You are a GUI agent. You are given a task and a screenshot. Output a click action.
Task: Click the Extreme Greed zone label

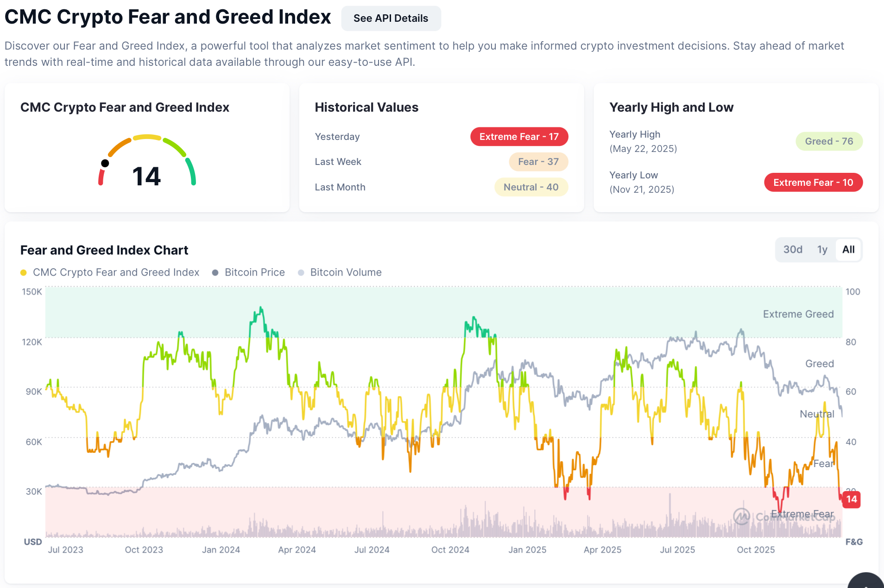[x=798, y=314]
